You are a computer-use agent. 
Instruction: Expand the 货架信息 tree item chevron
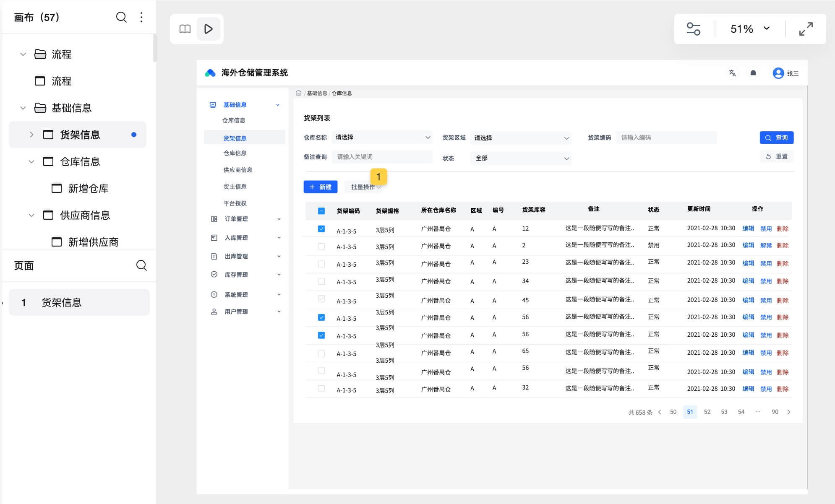coord(31,135)
